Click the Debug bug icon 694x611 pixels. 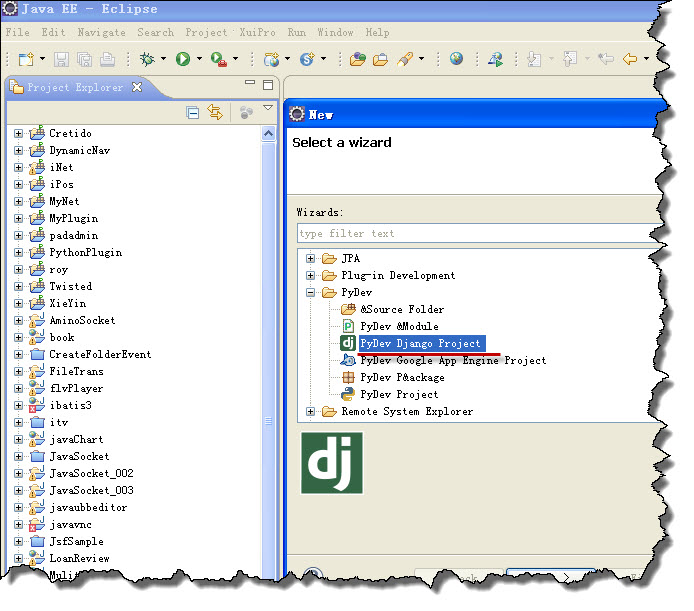click(x=147, y=58)
